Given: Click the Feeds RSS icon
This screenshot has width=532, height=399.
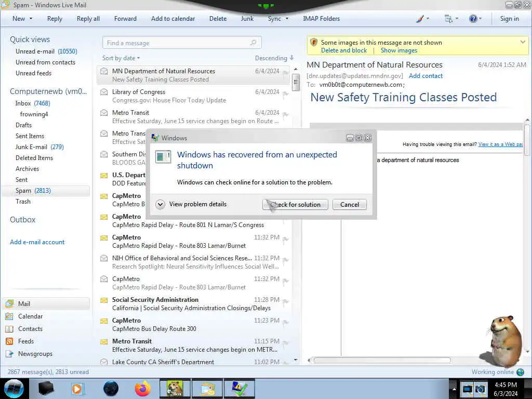Looking at the screenshot, I should 9,341.
